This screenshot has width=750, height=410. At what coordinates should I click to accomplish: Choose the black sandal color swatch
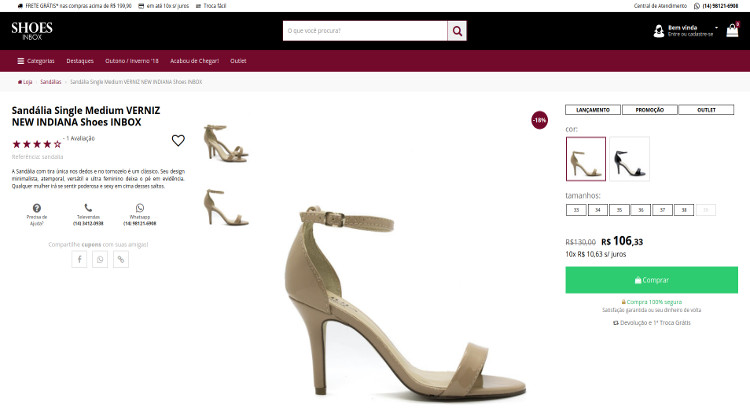pyautogui.click(x=629, y=159)
